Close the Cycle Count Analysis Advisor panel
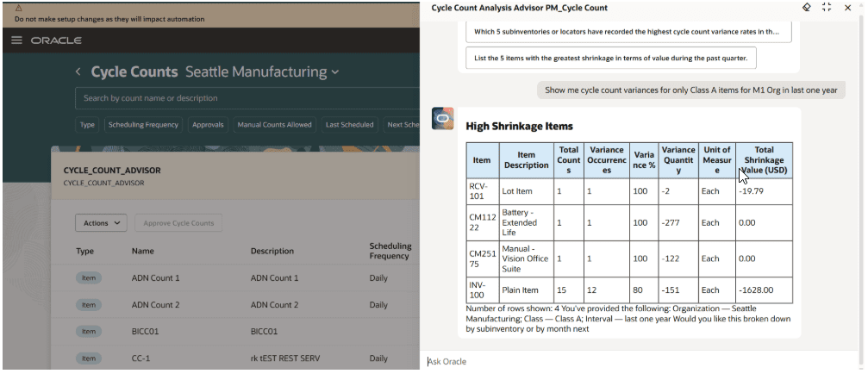Image resolution: width=868 pixels, height=380 pixels. (x=847, y=8)
